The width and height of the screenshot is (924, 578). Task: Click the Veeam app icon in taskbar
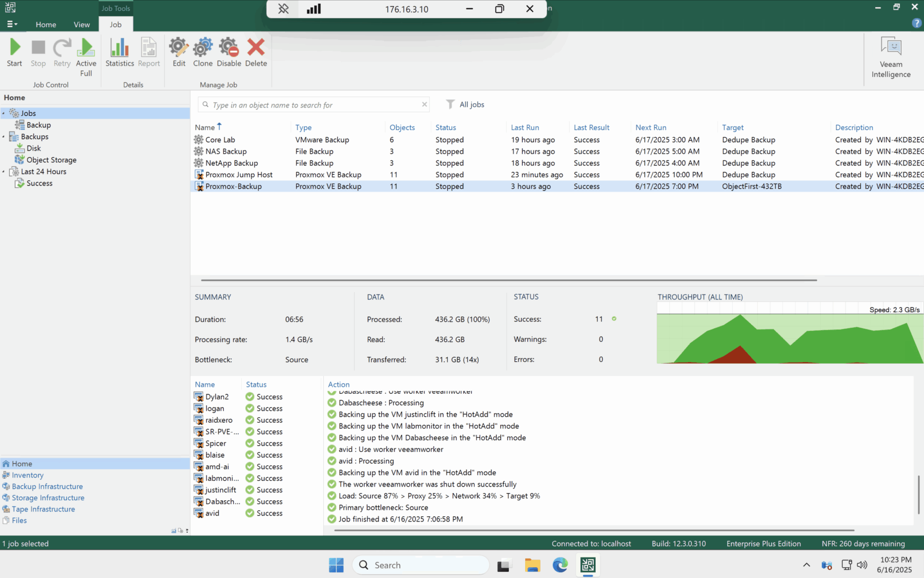[588, 565]
